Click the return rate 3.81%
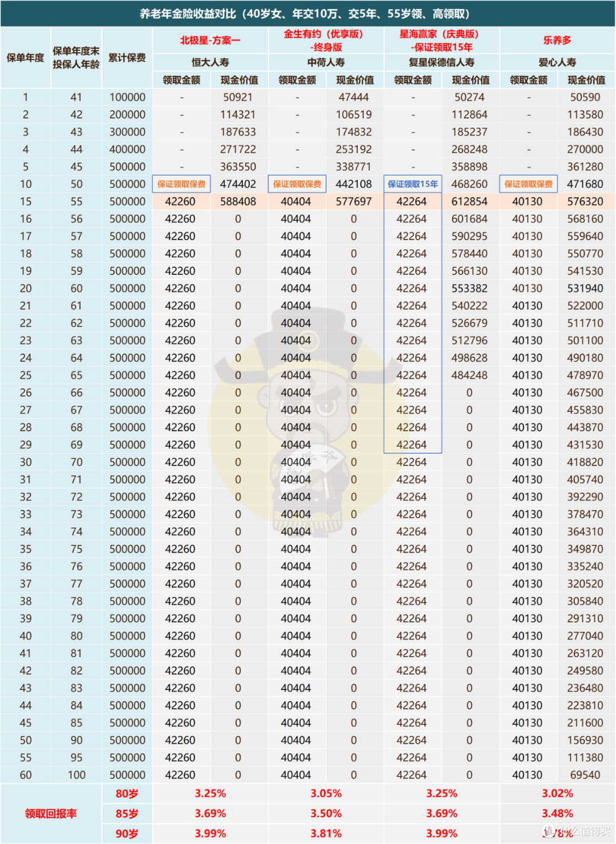616x844 pixels. pyautogui.click(x=326, y=834)
